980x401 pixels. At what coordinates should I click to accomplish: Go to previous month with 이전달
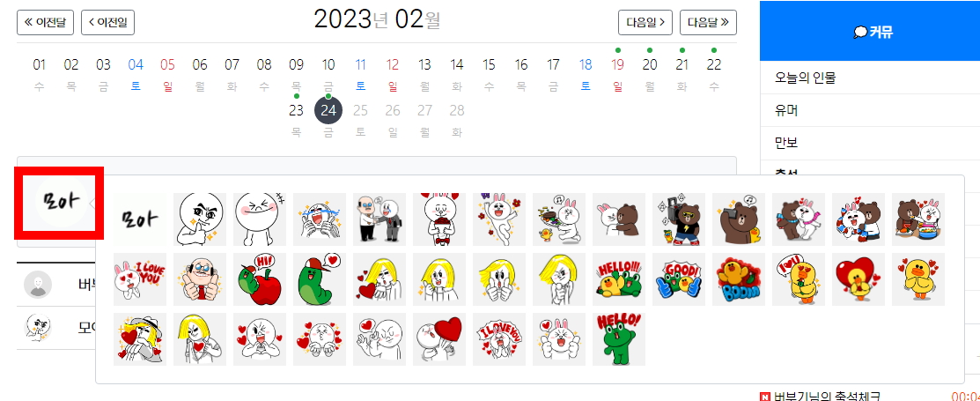tap(45, 23)
